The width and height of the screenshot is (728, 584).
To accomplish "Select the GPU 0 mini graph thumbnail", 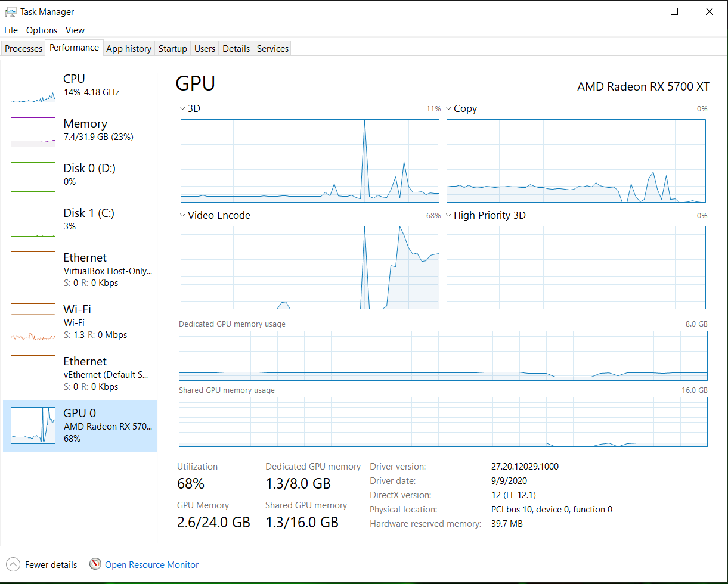I will [33, 425].
